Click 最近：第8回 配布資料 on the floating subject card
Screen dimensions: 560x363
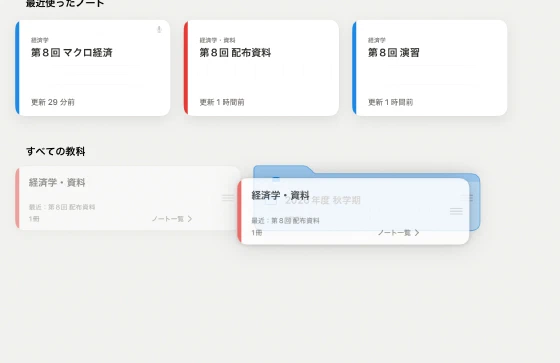coord(285,221)
